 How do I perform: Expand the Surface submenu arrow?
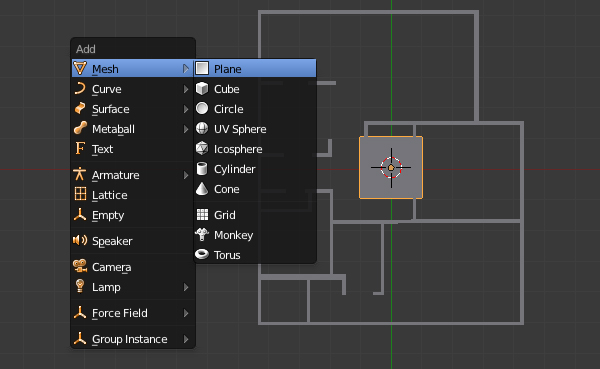click(x=186, y=109)
